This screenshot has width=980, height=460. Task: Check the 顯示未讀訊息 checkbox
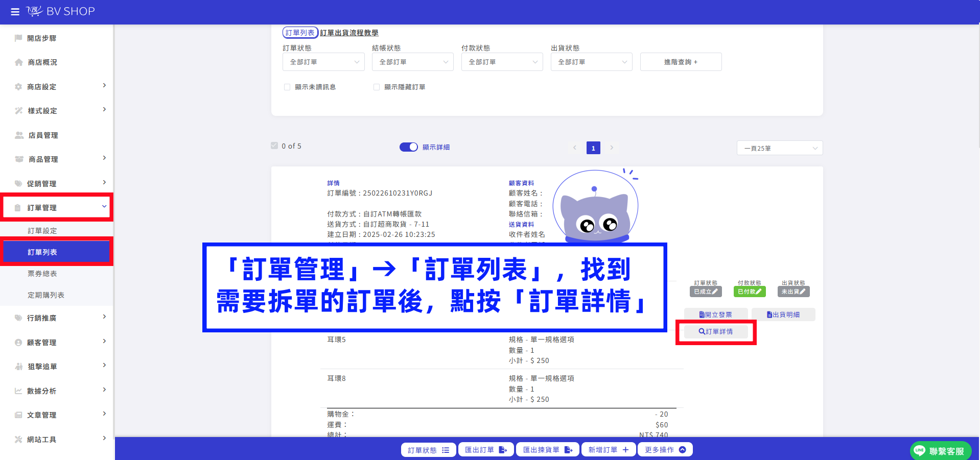[287, 87]
